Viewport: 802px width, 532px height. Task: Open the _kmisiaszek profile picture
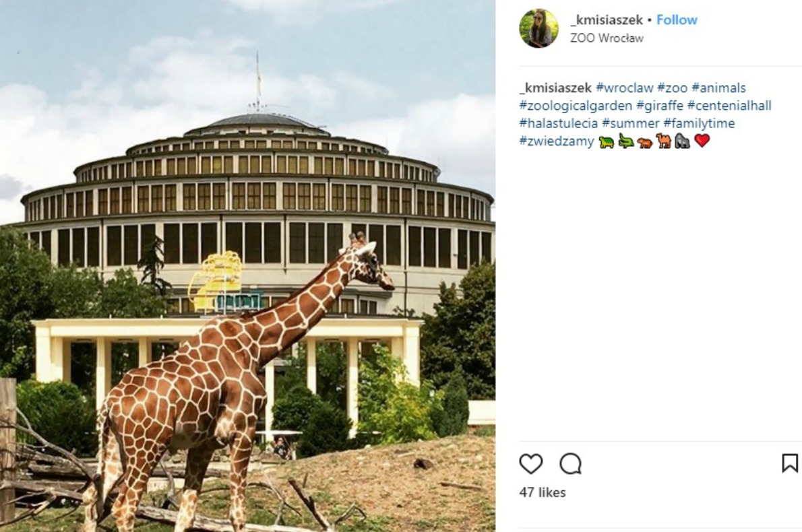pos(538,28)
